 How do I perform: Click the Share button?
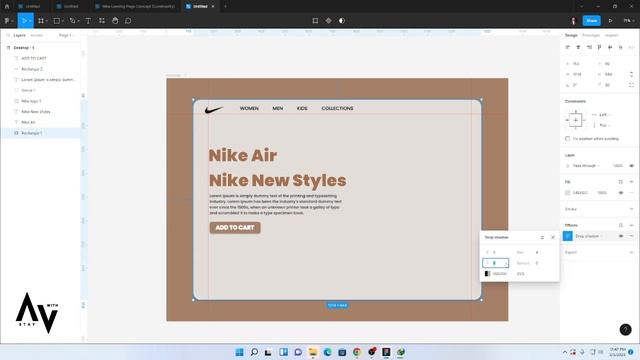click(591, 20)
